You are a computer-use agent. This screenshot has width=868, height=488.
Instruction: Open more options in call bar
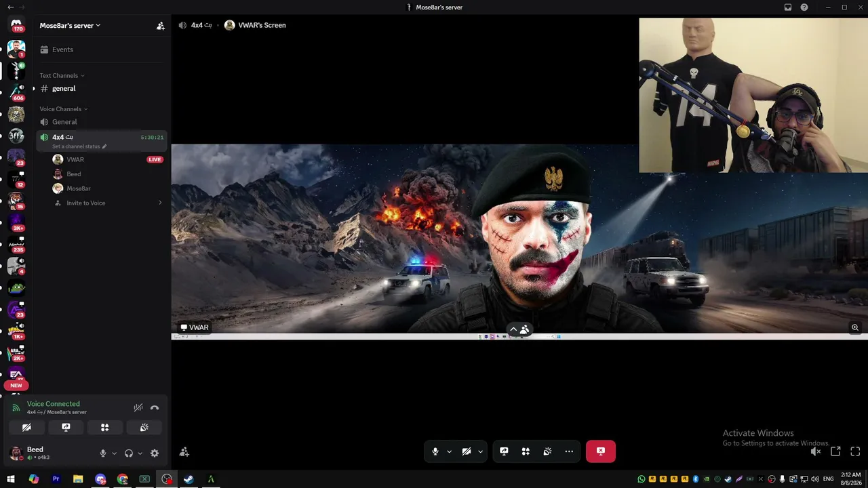pos(569,451)
